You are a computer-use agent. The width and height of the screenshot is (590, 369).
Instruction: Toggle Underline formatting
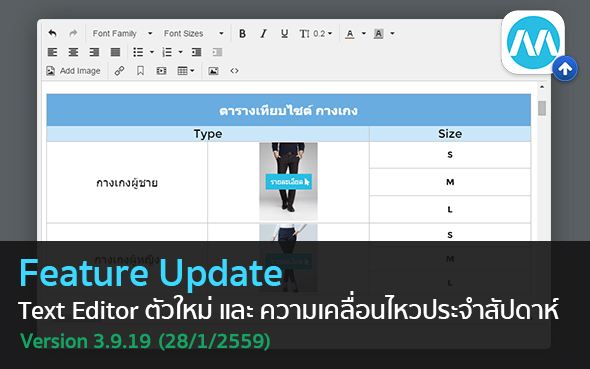[x=284, y=33]
